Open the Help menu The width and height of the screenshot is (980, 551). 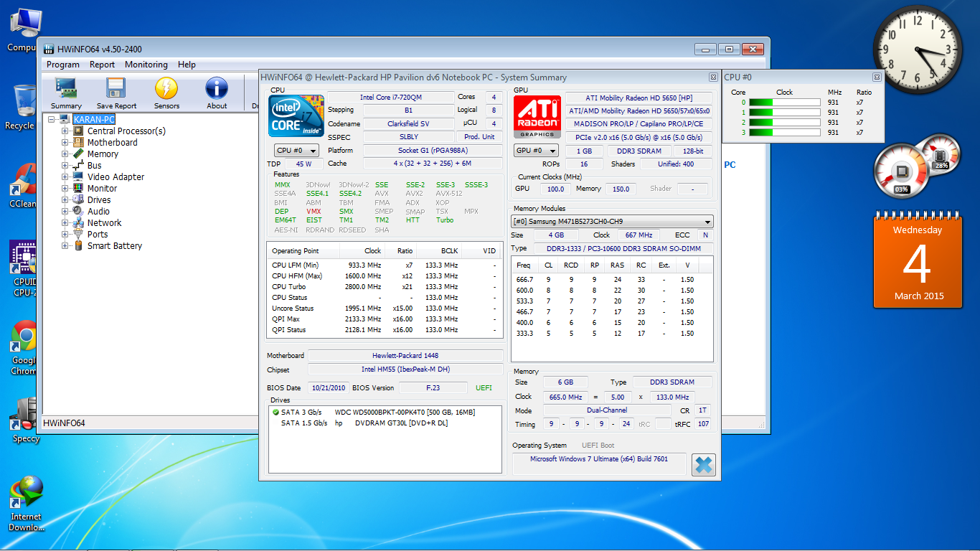[187, 65]
